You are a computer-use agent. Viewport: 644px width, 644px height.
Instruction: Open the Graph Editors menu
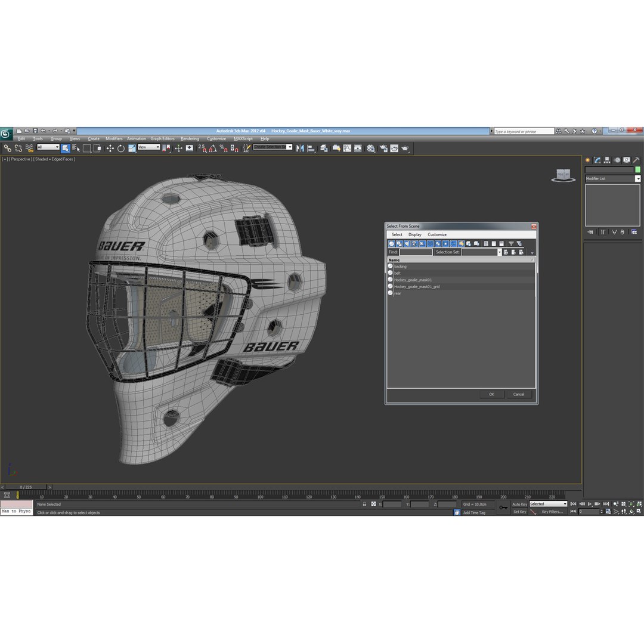pyautogui.click(x=162, y=139)
